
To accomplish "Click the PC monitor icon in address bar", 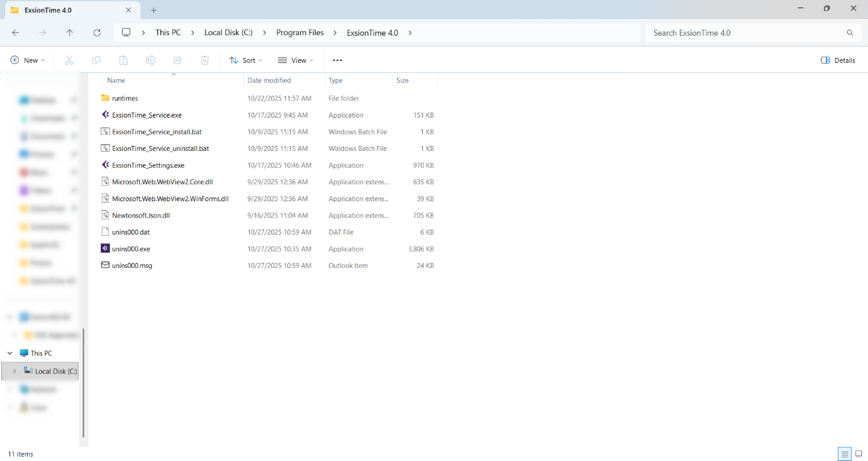I will [126, 33].
